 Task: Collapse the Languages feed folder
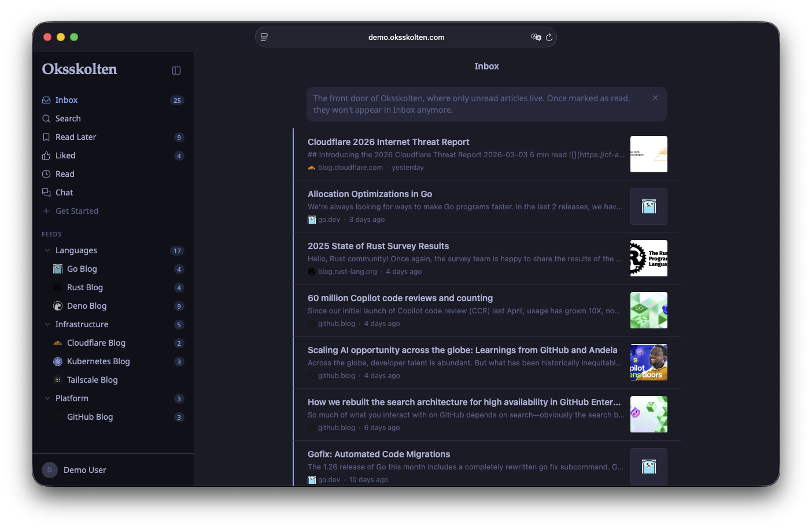[47, 250]
